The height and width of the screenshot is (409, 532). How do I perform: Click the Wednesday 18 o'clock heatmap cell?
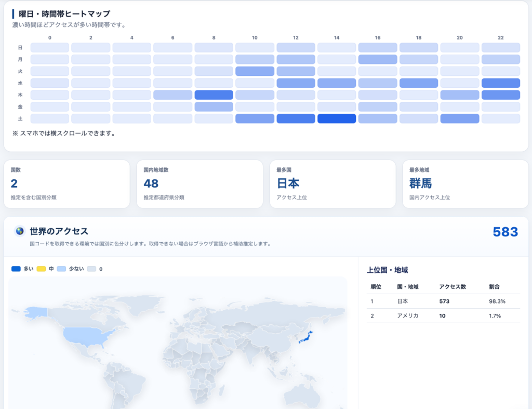tap(419, 83)
